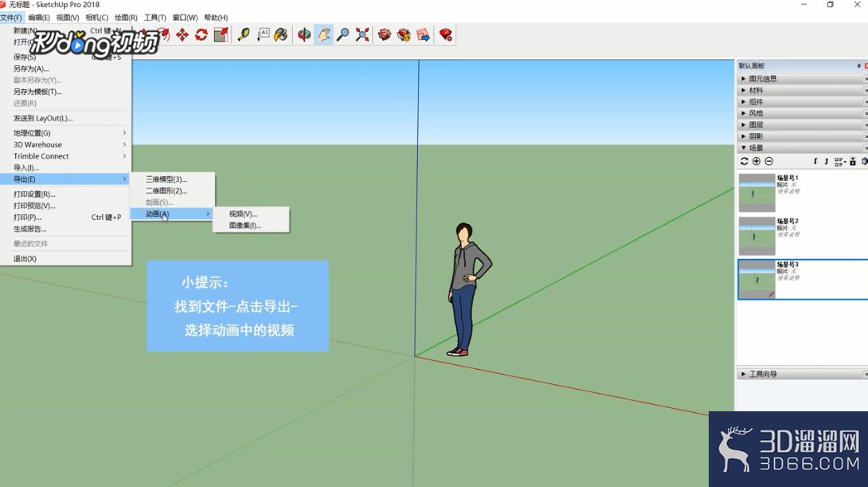Select the Pan hand tool
The height and width of the screenshot is (487, 868).
[x=323, y=35]
